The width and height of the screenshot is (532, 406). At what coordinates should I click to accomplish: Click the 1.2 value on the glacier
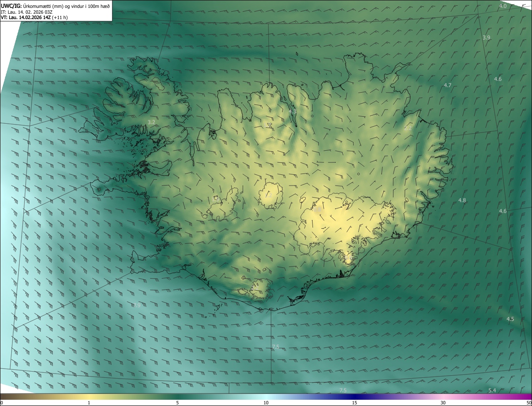point(268,195)
